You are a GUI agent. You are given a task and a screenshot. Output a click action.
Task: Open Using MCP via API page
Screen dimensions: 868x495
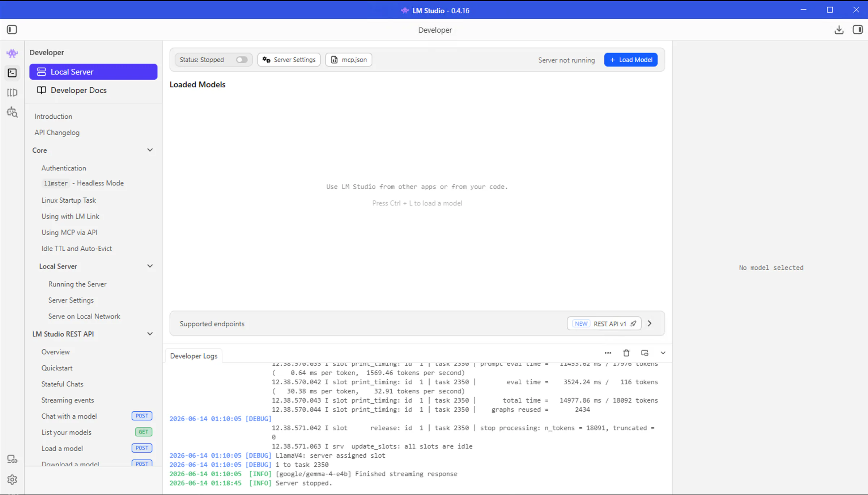(69, 232)
